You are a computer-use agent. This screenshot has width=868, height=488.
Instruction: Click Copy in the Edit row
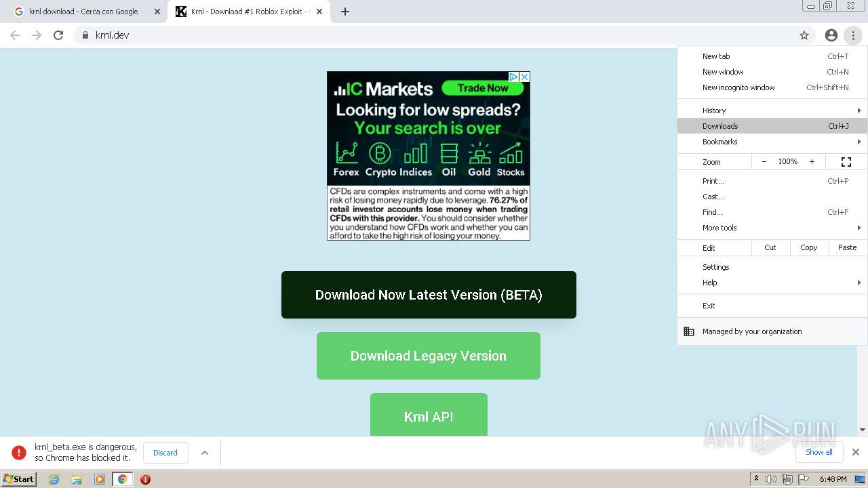pyautogui.click(x=809, y=247)
